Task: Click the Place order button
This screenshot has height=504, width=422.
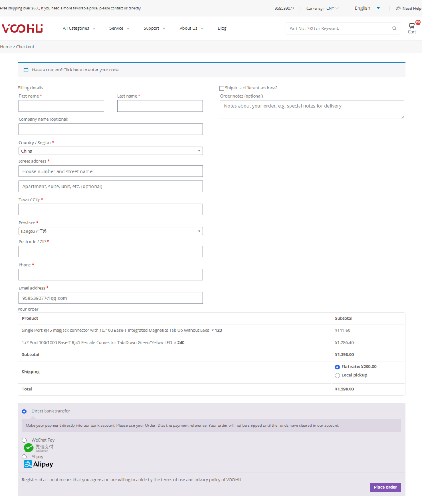Action: pos(385,487)
